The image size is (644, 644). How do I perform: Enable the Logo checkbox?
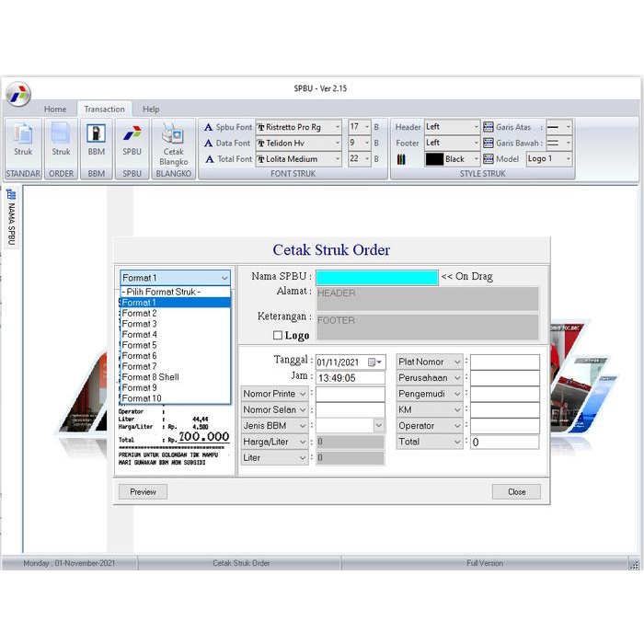pos(278,336)
